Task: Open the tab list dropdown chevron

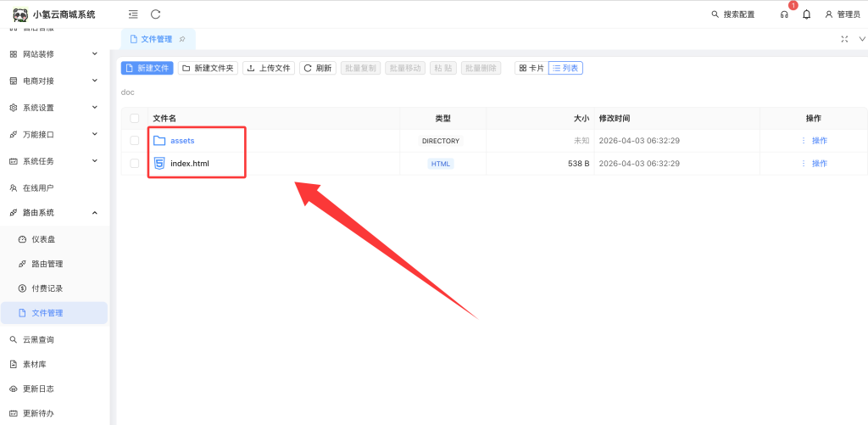Action: point(861,39)
